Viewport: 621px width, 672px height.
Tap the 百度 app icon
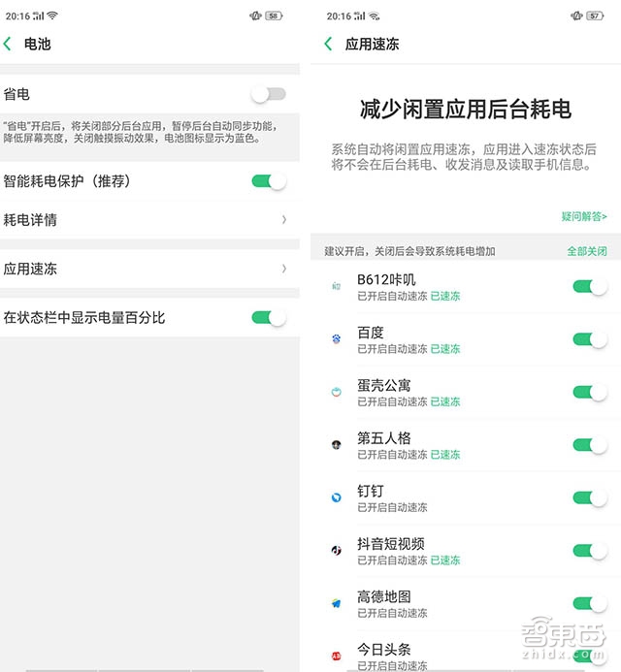[337, 339]
